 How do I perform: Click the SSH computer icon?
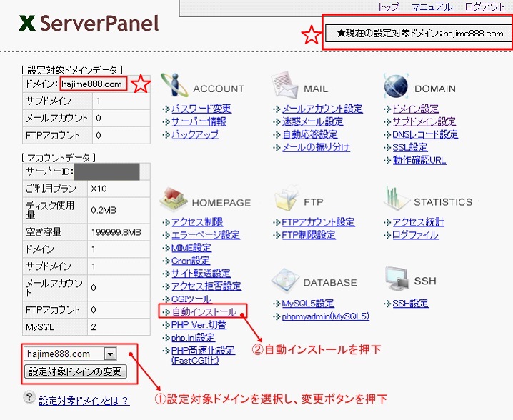point(397,279)
